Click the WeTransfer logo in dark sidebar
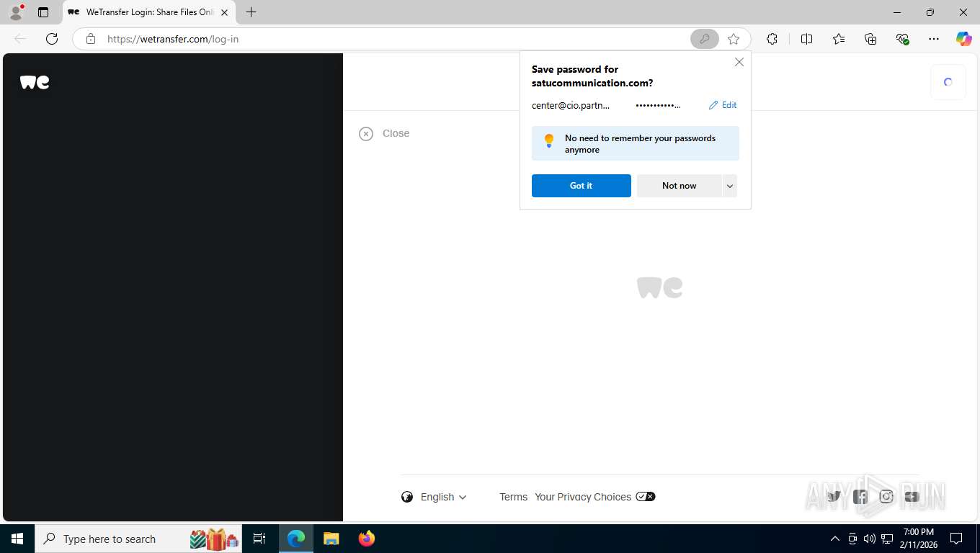Screen dimensions: 980x553 35,82
